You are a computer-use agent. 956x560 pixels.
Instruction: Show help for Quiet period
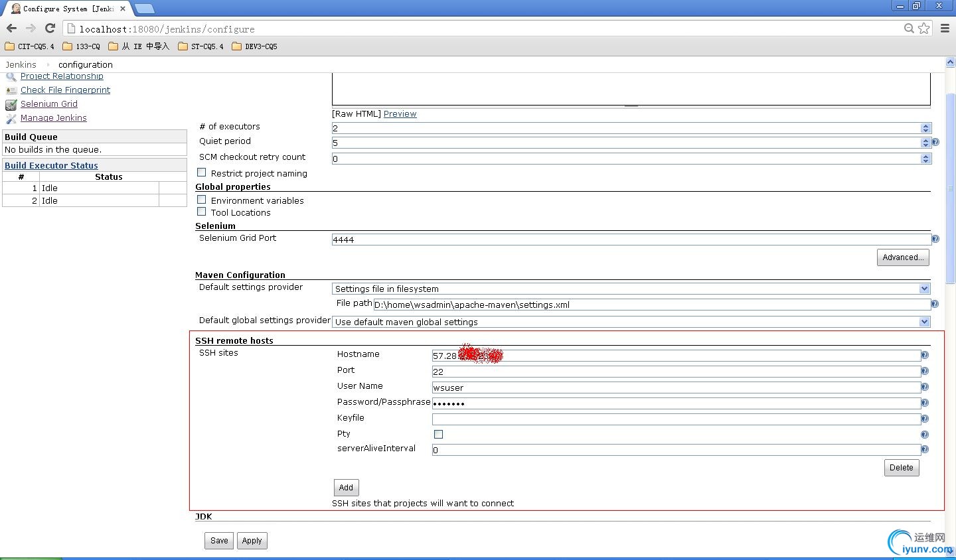click(935, 142)
